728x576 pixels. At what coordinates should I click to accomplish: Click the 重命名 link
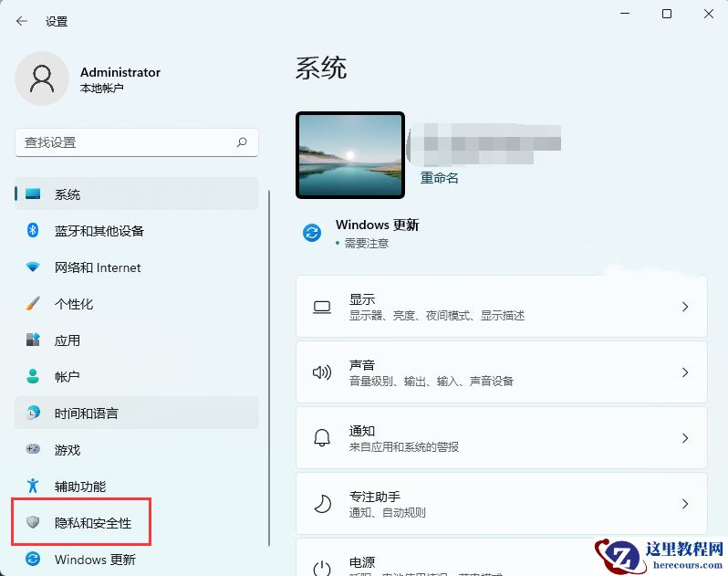click(x=439, y=178)
